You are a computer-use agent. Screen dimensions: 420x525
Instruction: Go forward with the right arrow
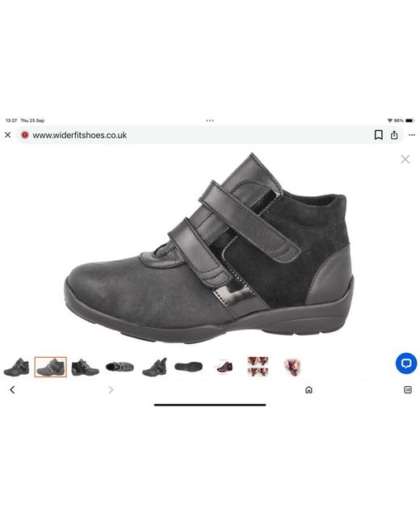click(x=111, y=390)
